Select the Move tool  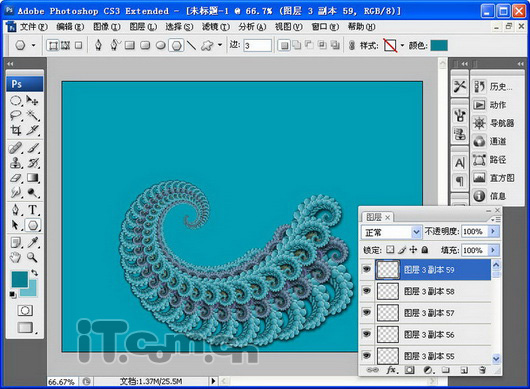(33, 100)
